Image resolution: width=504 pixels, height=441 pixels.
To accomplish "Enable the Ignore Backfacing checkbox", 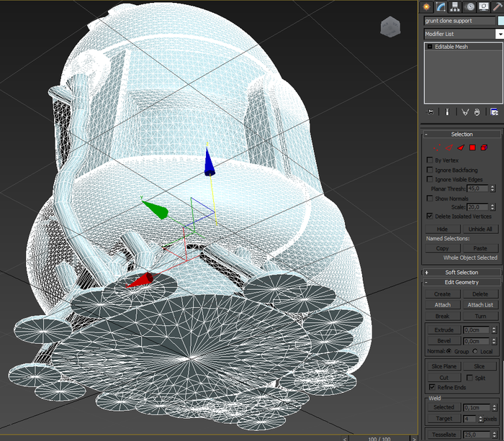I will 430,169.
